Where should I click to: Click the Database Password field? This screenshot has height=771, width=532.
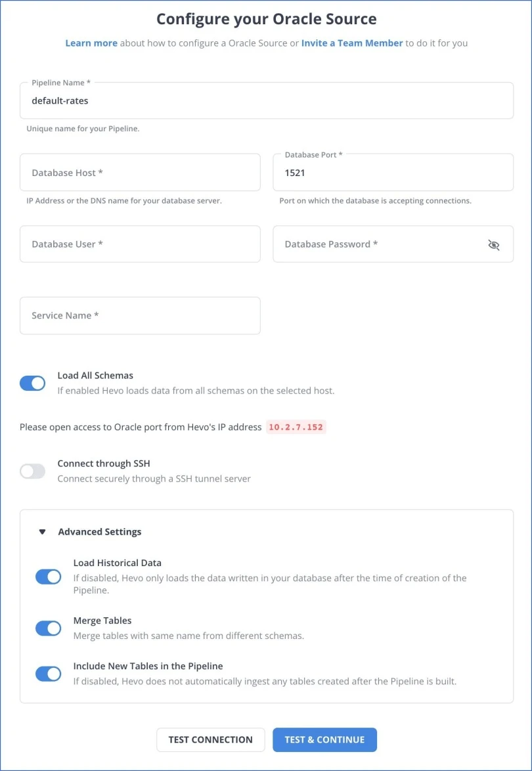click(393, 244)
